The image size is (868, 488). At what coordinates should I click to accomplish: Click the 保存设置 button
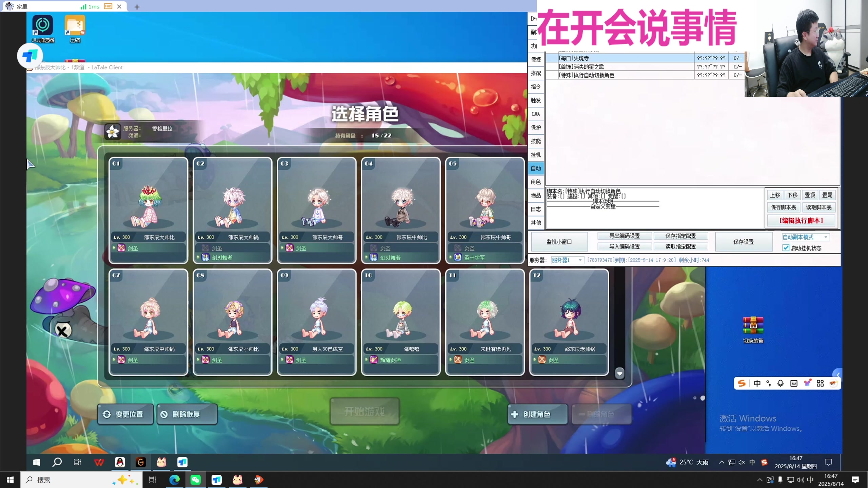744,242
